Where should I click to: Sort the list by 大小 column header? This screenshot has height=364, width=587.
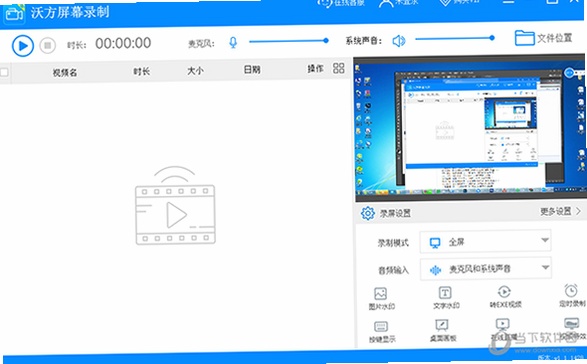pyautogui.click(x=195, y=70)
